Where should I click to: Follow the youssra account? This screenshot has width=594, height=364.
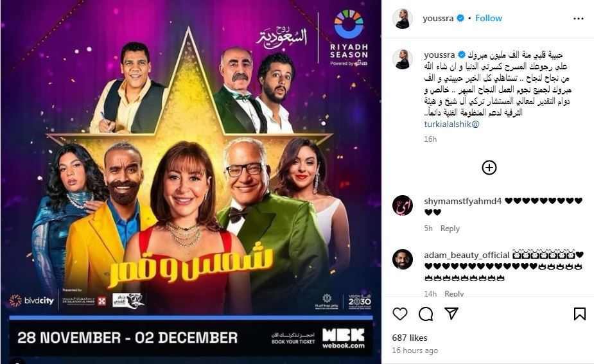489,18
